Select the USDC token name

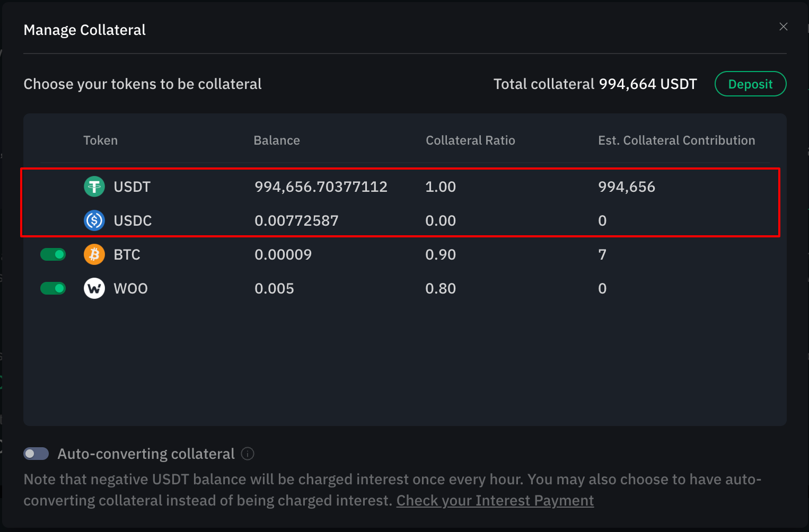pyautogui.click(x=133, y=220)
